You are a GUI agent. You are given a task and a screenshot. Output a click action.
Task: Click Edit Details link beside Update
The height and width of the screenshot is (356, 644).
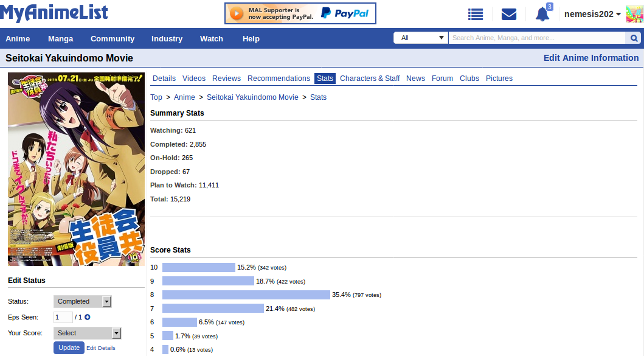point(101,348)
